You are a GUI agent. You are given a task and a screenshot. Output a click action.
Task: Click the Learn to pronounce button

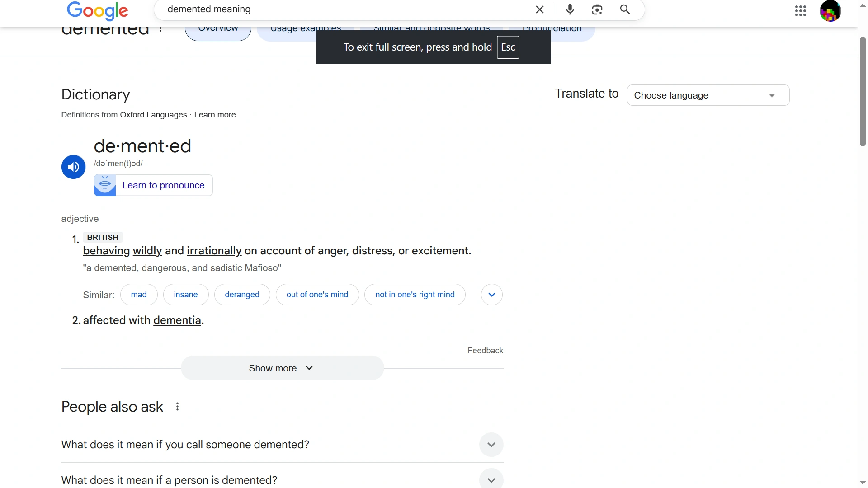pyautogui.click(x=154, y=185)
